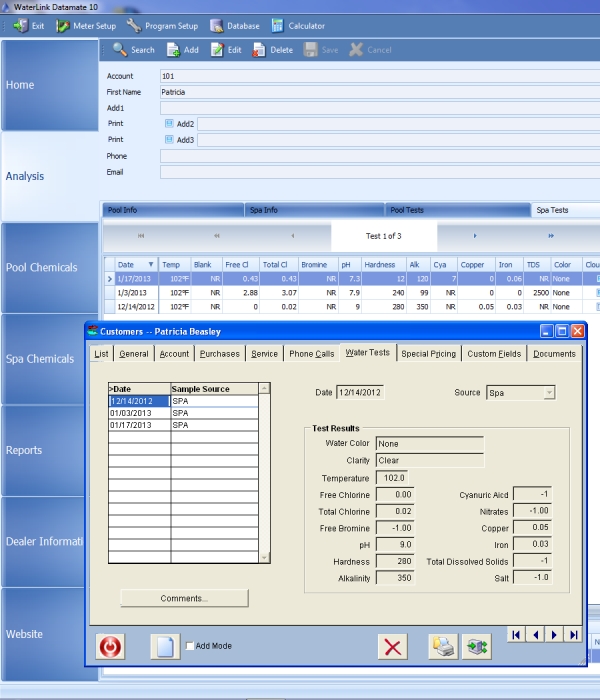The width and height of the screenshot is (600, 700).
Task: Open the List tab
Action: pyautogui.click(x=101, y=354)
